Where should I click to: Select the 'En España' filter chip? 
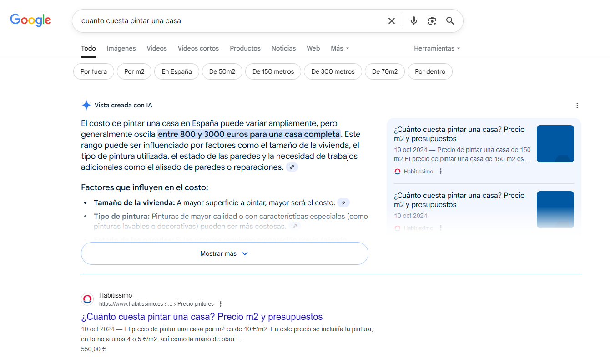[176, 71]
